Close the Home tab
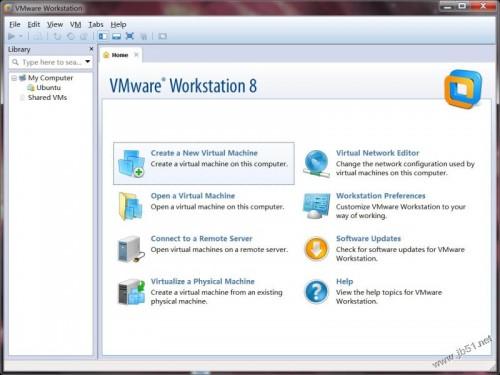Viewport: 500px width, 375px height. 136,55
